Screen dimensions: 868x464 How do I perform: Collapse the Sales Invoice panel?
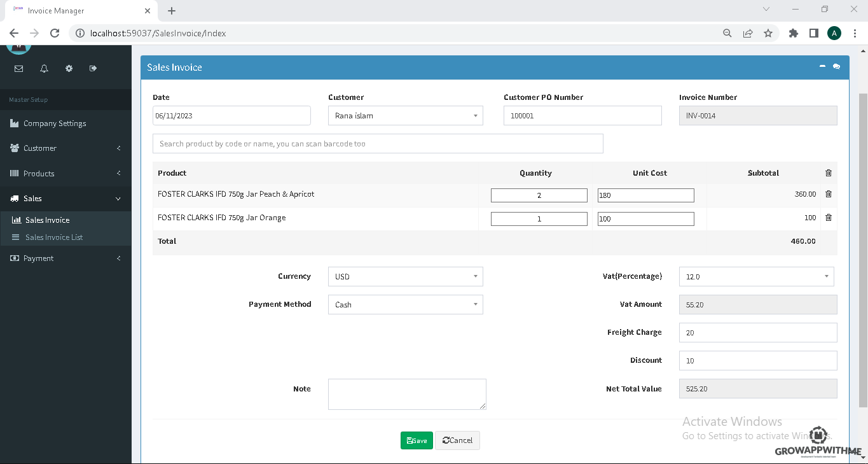click(822, 66)
